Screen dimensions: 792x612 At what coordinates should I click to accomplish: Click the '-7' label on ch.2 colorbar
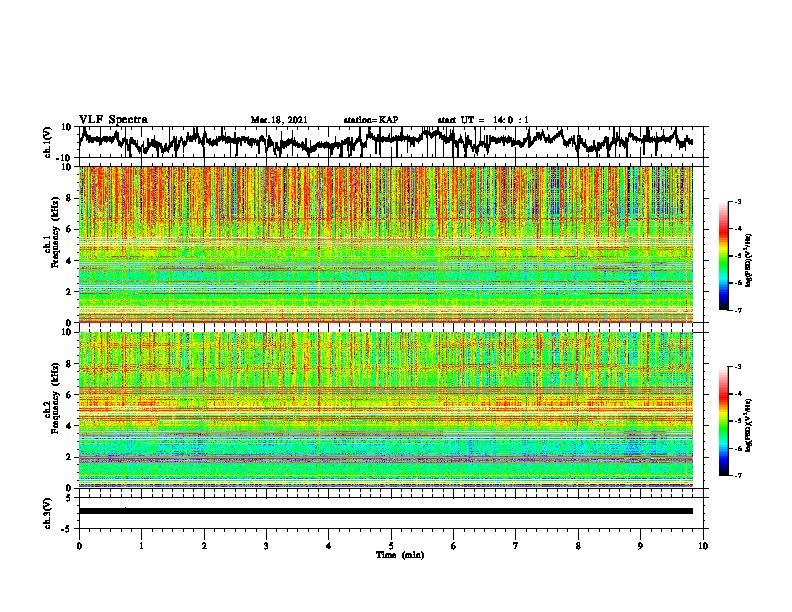point(738,475)
